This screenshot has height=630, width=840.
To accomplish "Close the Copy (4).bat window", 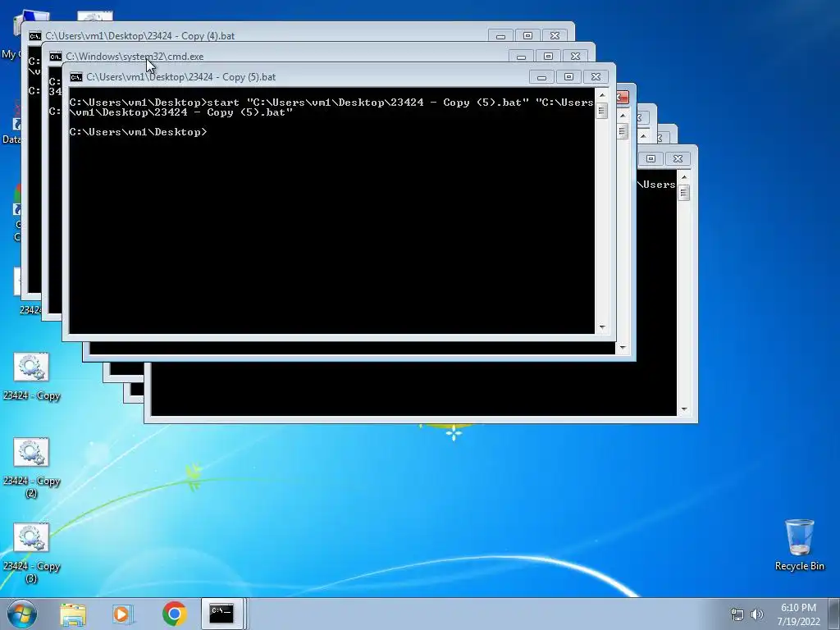I will [x=555, y=36].
